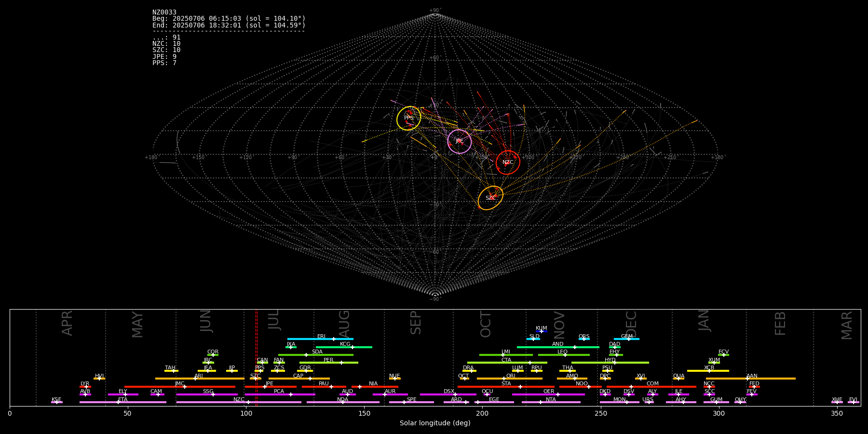Screen dimensions: 868x434
Task: Click the PAU shower label on timeline
Action: tap(324, 384)
